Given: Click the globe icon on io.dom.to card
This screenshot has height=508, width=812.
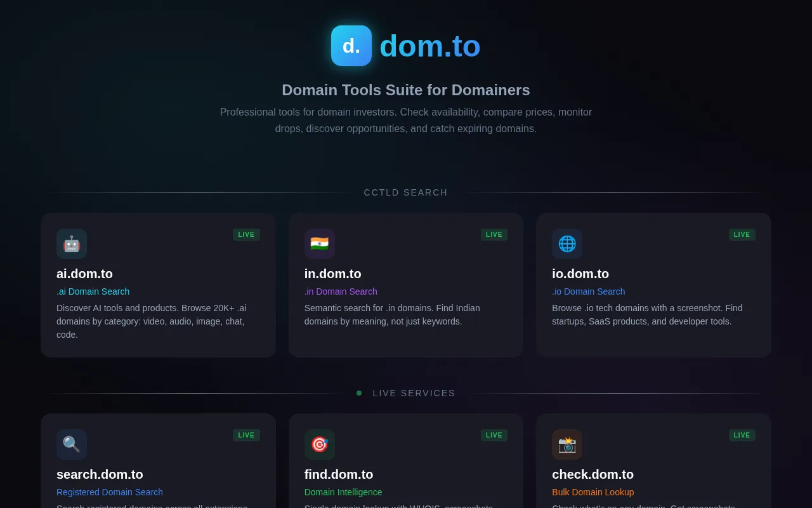Looking at the screenshot, I should (x=567, y=244).
